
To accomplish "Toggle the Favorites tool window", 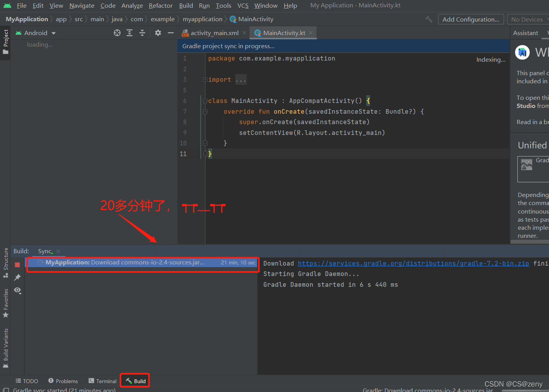I will click(x=5, y=303).
